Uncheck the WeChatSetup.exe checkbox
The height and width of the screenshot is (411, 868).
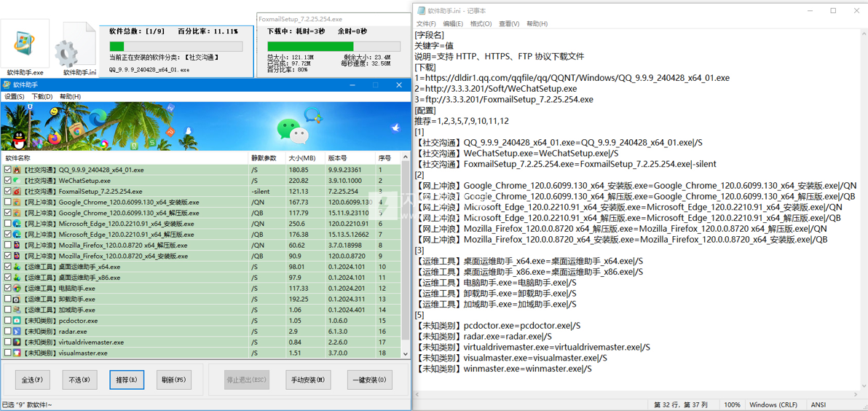pos(8,181)
